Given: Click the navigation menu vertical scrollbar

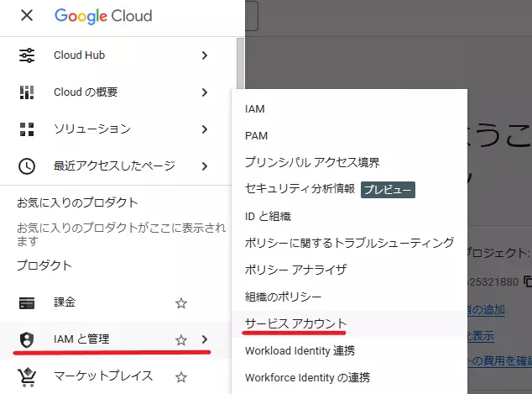Looking at the screenshot, I should click(240, 65).
